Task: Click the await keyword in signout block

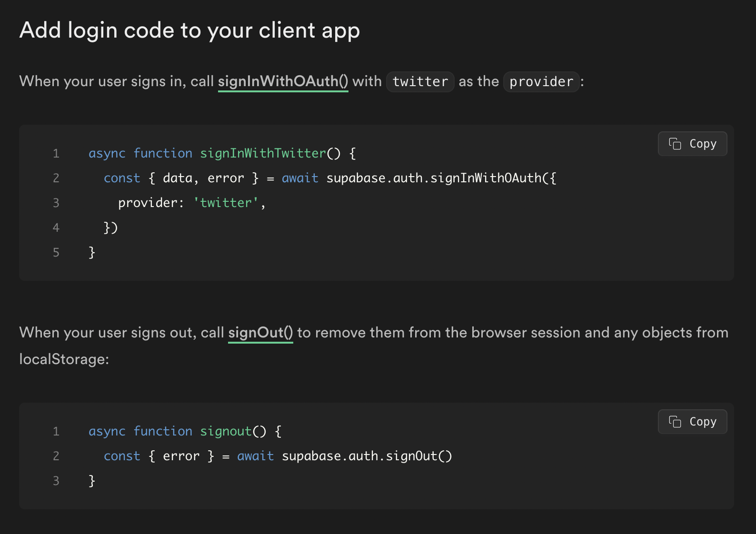Action: pos(255,456)
